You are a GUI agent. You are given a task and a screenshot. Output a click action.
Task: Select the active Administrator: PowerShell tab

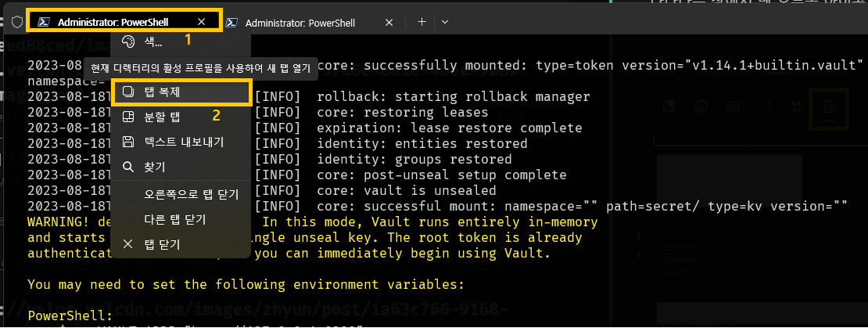[124, 22]
